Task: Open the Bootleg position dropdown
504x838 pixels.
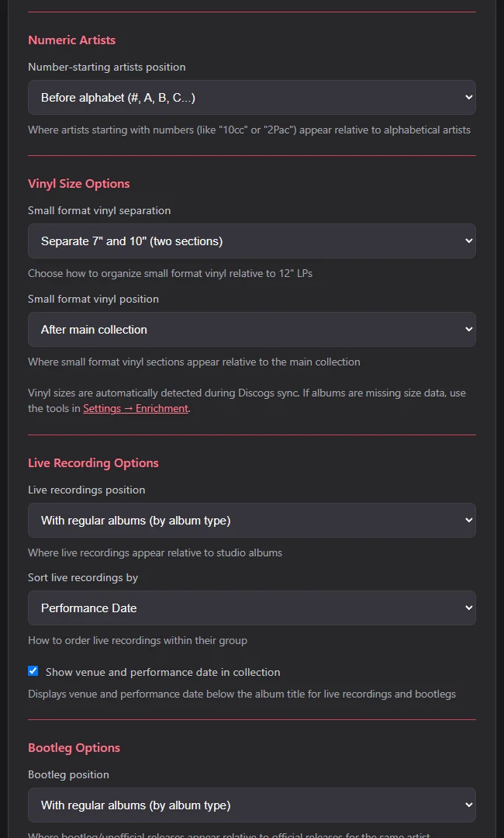Action: pos(251,805)
